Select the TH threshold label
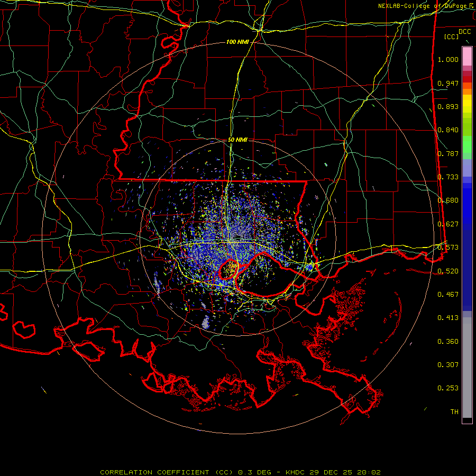This screenshot has height=476, width=476. tap(454, 412)
